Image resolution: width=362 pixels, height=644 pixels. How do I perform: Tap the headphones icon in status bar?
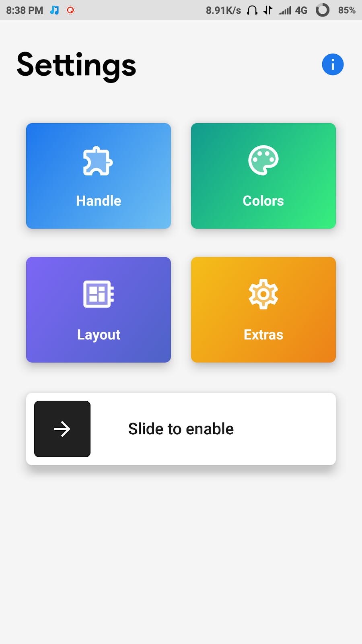(x=252, y=10)
